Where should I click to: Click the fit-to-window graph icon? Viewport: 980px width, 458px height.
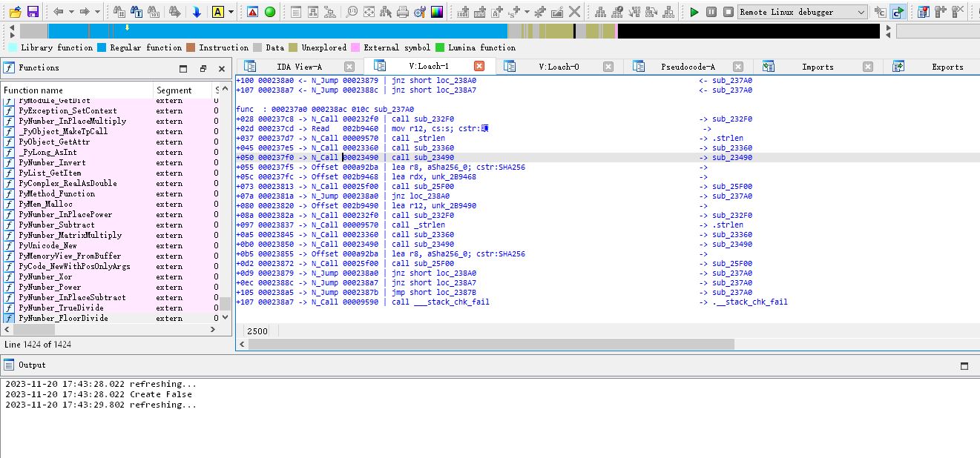pyautogui.click(x=369, y=12)
